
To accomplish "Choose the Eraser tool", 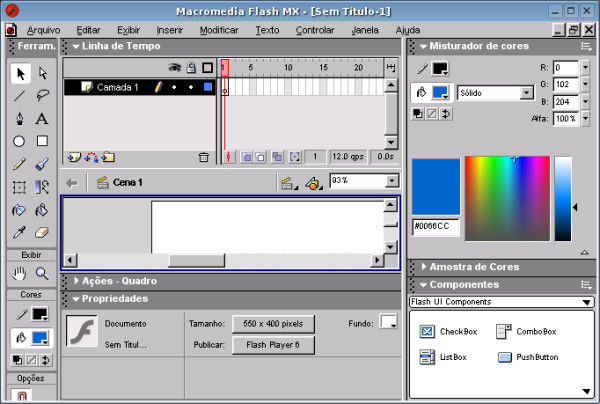I will point(42,232).
